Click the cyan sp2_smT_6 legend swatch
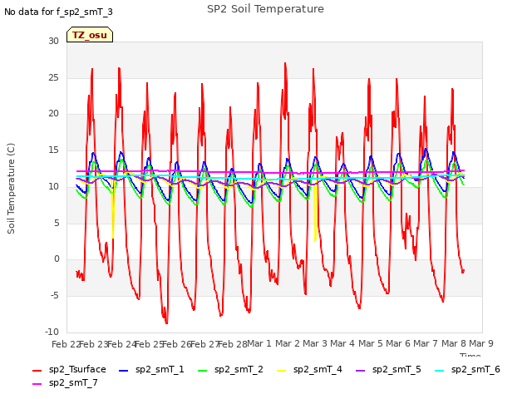The height and width of the screenshot is (399, 532). 440,371
